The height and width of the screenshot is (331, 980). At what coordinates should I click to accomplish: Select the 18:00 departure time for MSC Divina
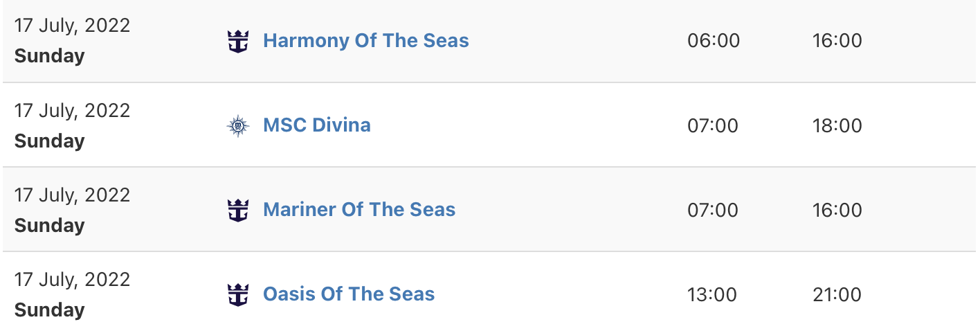837,126
